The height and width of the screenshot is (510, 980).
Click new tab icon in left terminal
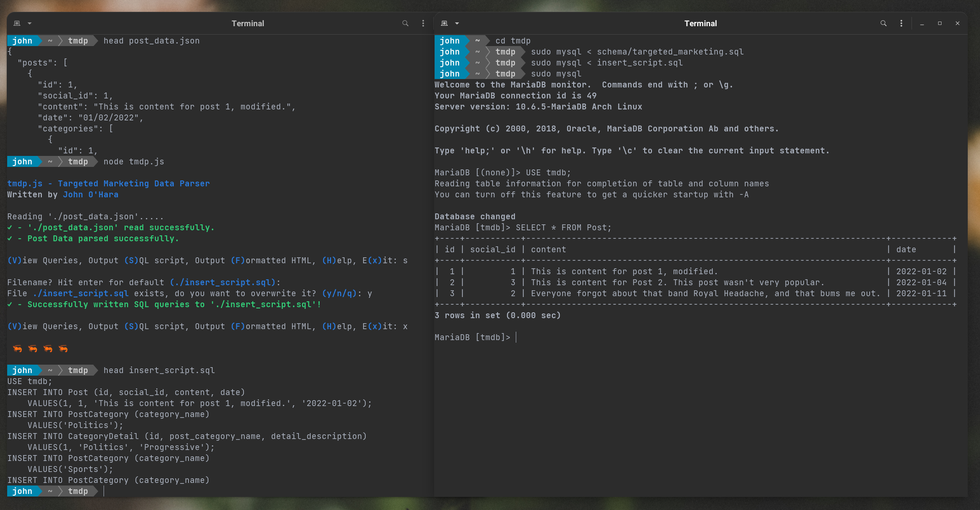click(x=17, y=23)
